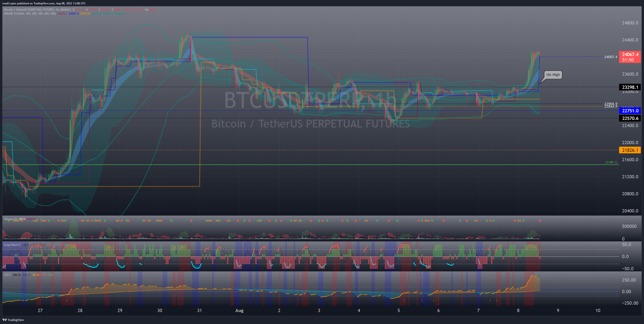Click the 22000.0 price axis tick
The width and height of the screenshot is (644, 324).
pyautogui.click(x=630, y=142)
